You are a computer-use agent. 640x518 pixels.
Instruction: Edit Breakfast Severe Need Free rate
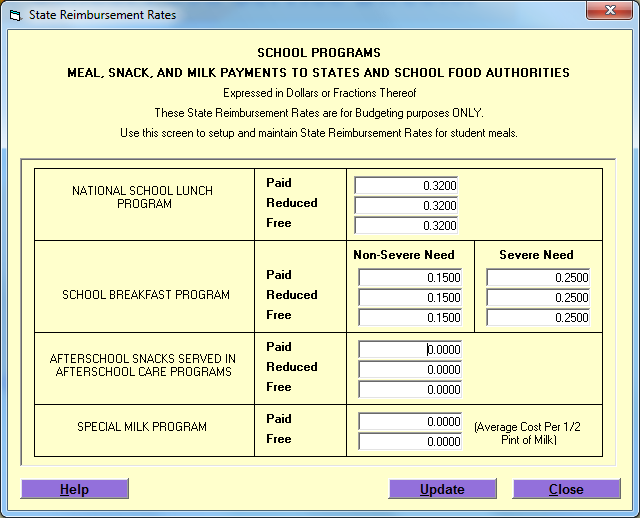538,318
